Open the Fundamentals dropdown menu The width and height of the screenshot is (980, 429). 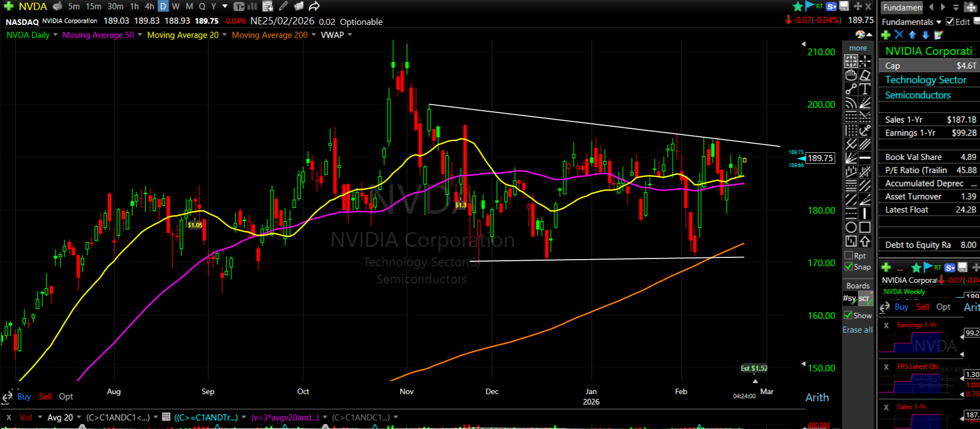(x=938, y=22)
